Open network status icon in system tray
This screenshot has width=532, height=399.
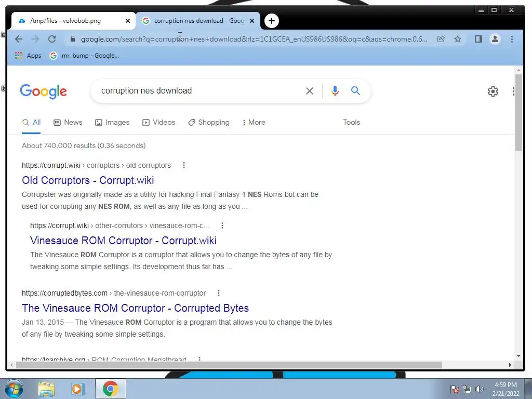(x=467, y=389)
